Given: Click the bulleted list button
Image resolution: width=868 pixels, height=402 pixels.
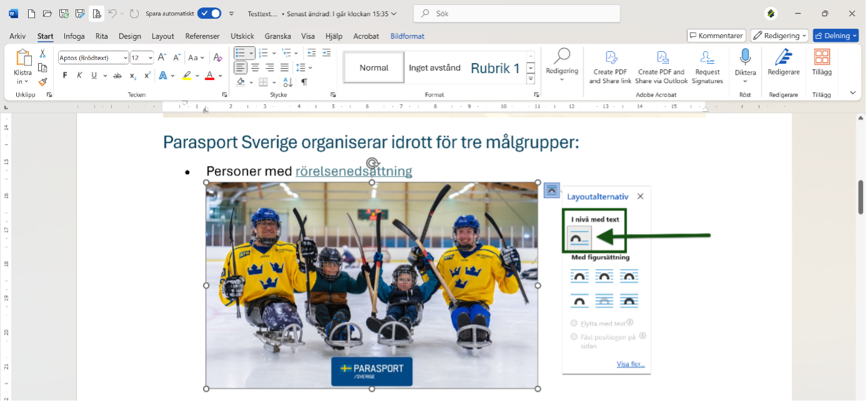Looking at the screenshot, I should pos(241,52).
